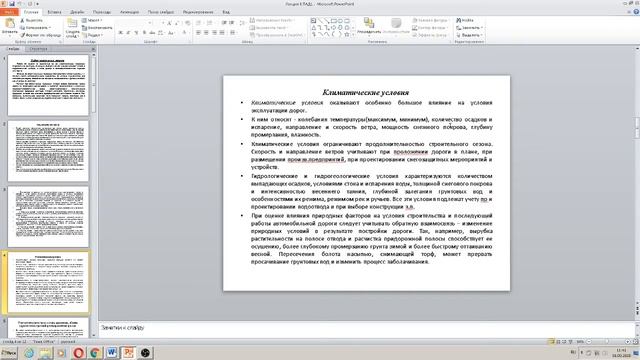Image resolution: width=640 pixels, height=360 pixels.
Task: Click Increase Font Size button
Action: pyautogui.click(x=169, y=23)
